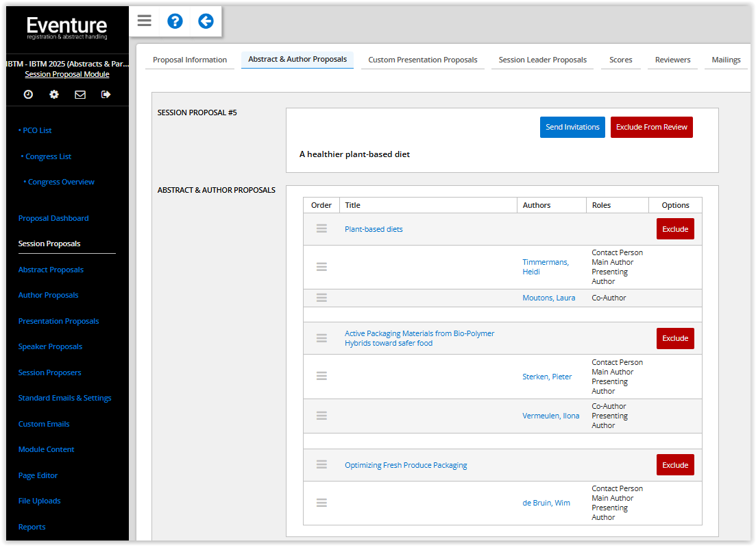Image resolution: width=756 pixels, height=546 pixels.
Task: Click the Session Proposal Module link
Action: [x=67, y=74]
